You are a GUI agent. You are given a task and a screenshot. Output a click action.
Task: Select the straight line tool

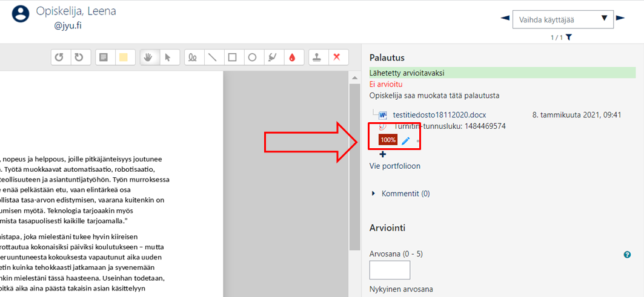pos(212,57)
